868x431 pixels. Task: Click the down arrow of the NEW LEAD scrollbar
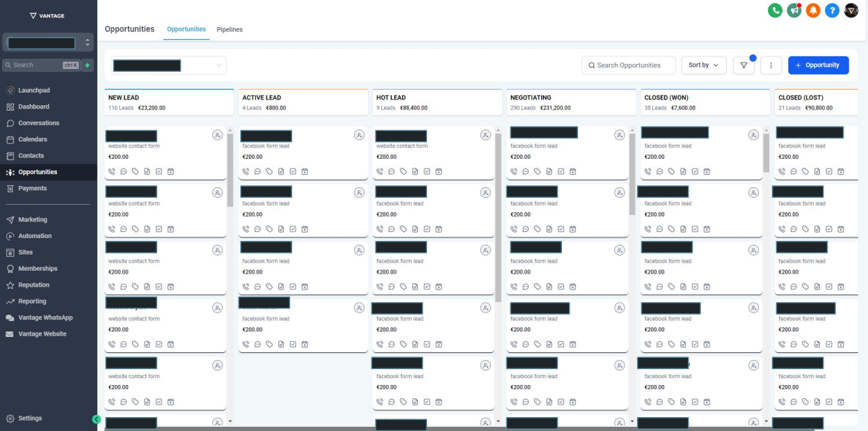click(230, 421)
